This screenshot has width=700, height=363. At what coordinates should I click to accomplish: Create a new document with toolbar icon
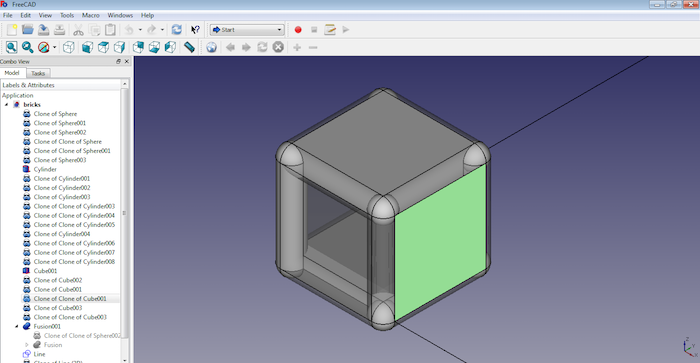coord(12,30)
